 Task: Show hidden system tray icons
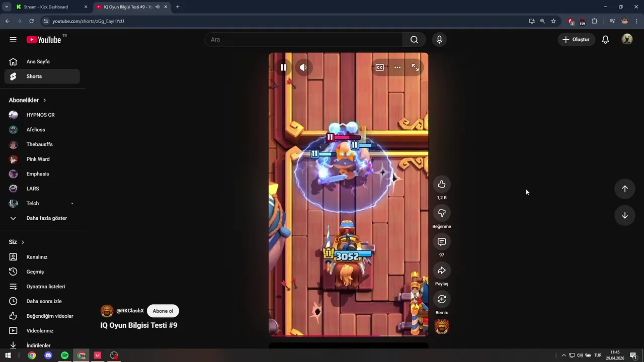(563, 355)
